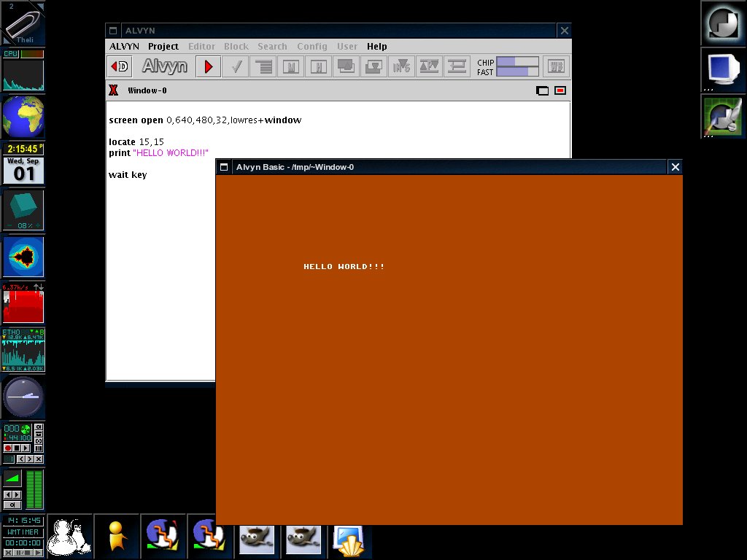Open the Alvyn Basic output window menu button
Viewport: 747px width, 560px height.
pyautogui.click(x=225, y=167)
